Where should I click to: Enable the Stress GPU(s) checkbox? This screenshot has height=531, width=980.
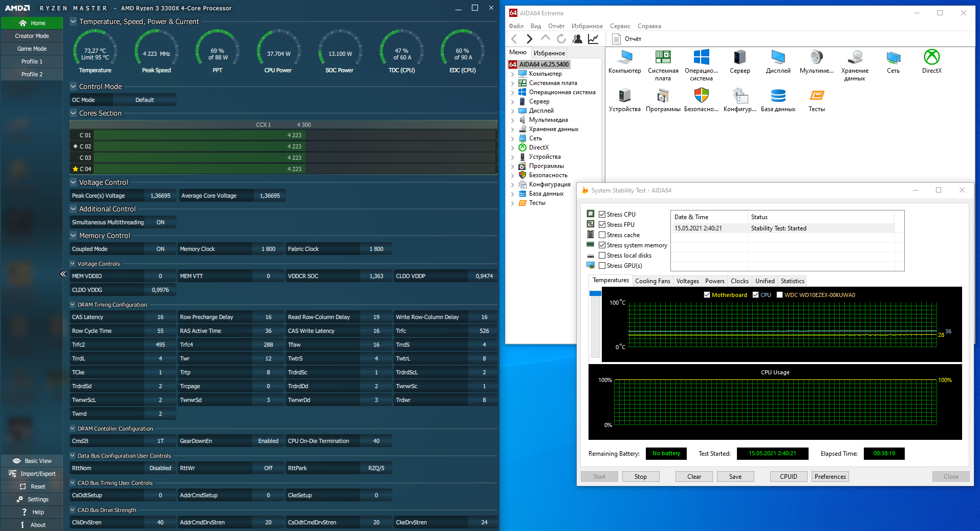(x=602, y=266)
